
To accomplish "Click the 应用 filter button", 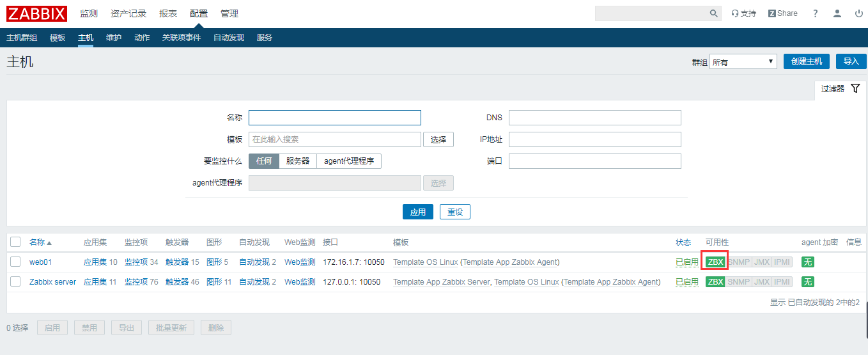I will pos(418,212).
